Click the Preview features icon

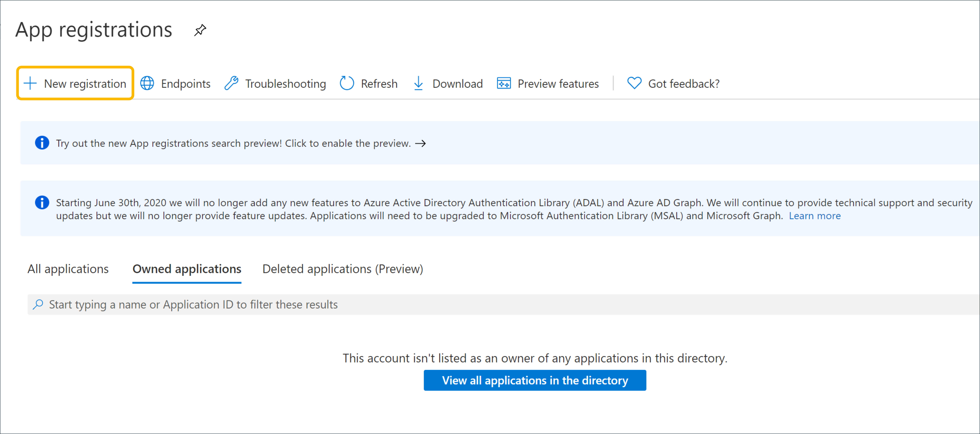coord(504,83)
